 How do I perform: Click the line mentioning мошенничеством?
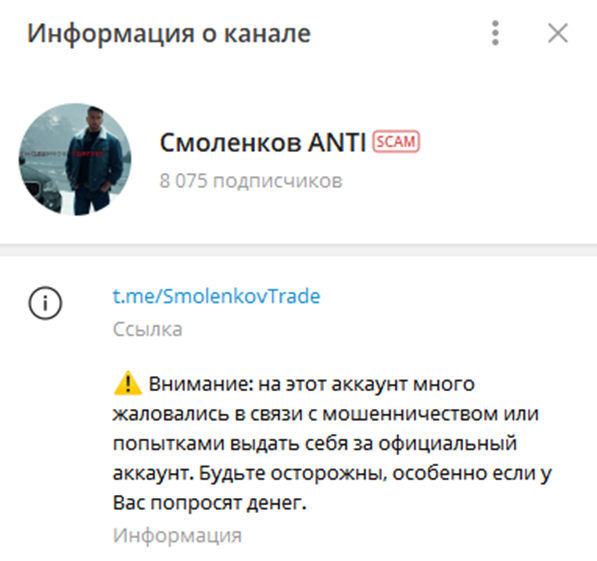click(x=326, y=414)
